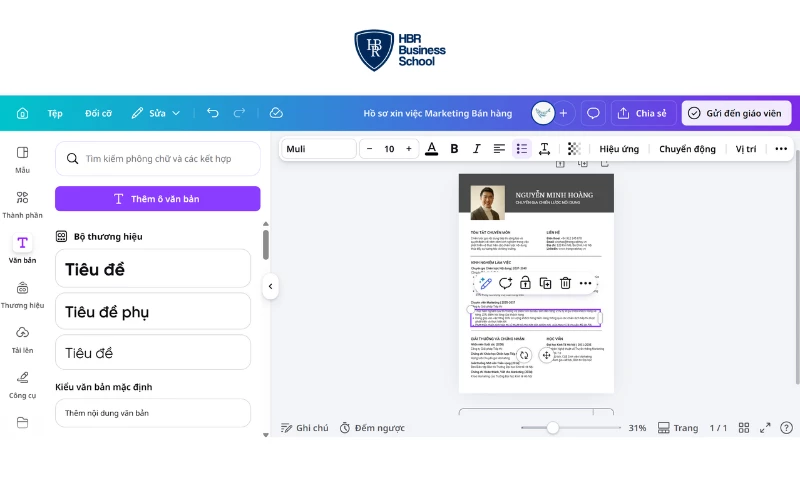Viewport: 800px width, 500px height.
Task: Adjust the zoom level slider
Action: (x=552, y=428)
